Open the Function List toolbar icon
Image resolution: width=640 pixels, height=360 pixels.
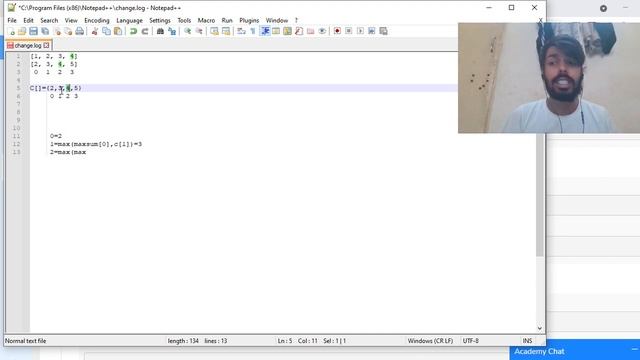click(x=299, y=31)
